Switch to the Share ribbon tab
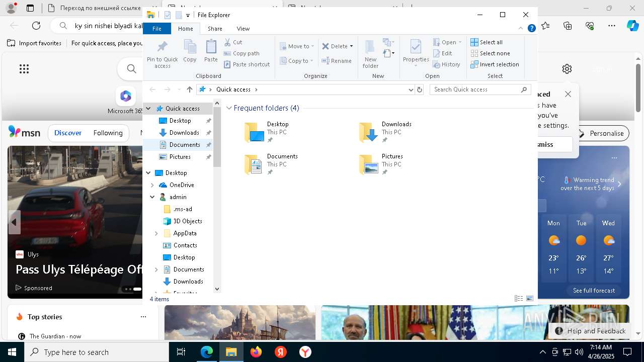Image resolution: width=644 pixels, height=362 pixels. [x=215, y=29]
